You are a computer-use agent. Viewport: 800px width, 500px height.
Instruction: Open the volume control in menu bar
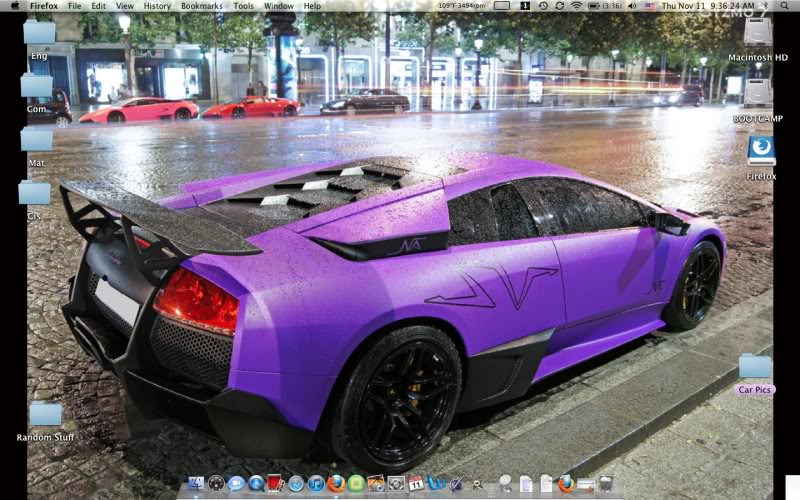pyautogui.click(x=632, y=6)
